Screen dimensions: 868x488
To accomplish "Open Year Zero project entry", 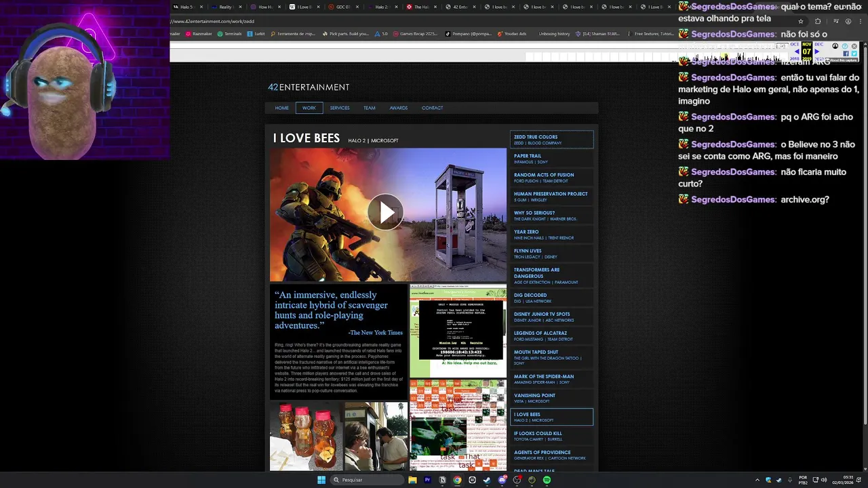I will [x=551, y=235].
